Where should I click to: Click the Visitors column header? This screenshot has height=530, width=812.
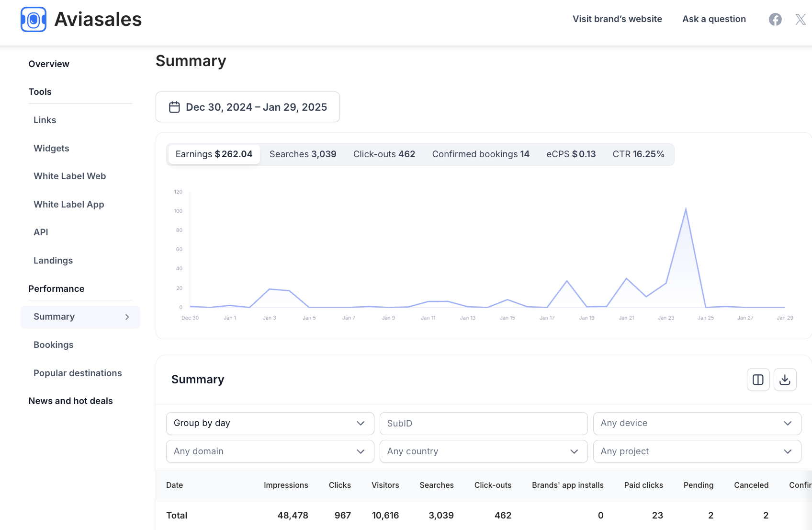click(x=385, y=485)
